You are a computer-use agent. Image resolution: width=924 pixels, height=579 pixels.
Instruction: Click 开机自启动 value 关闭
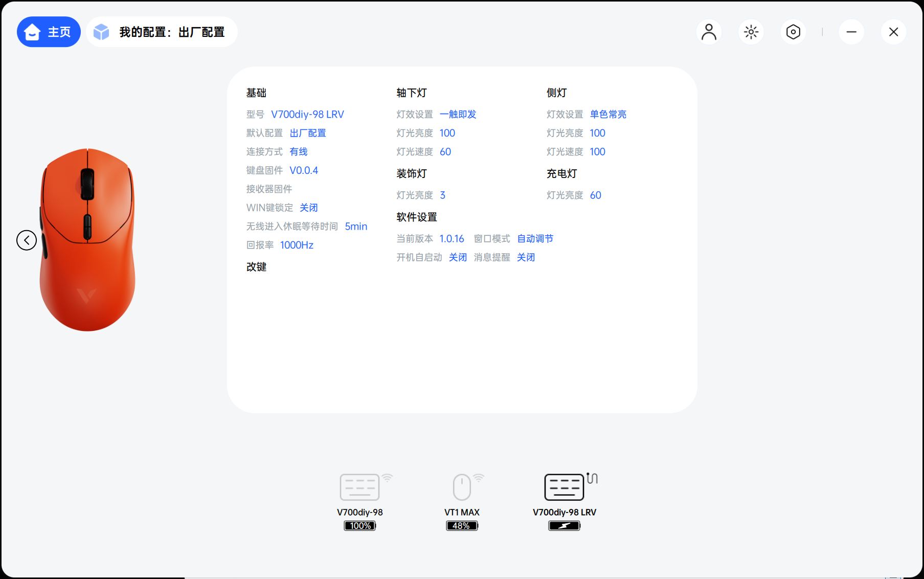(458, 257)
